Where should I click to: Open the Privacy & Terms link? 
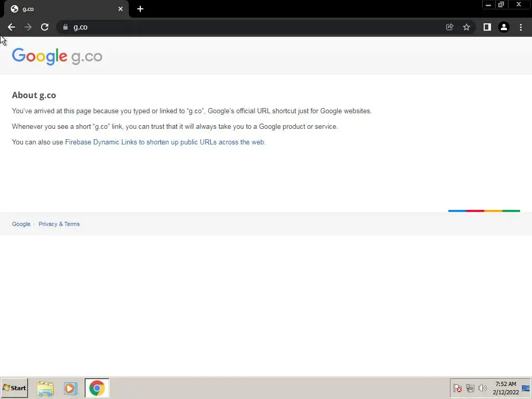click(x=59, y=224)
